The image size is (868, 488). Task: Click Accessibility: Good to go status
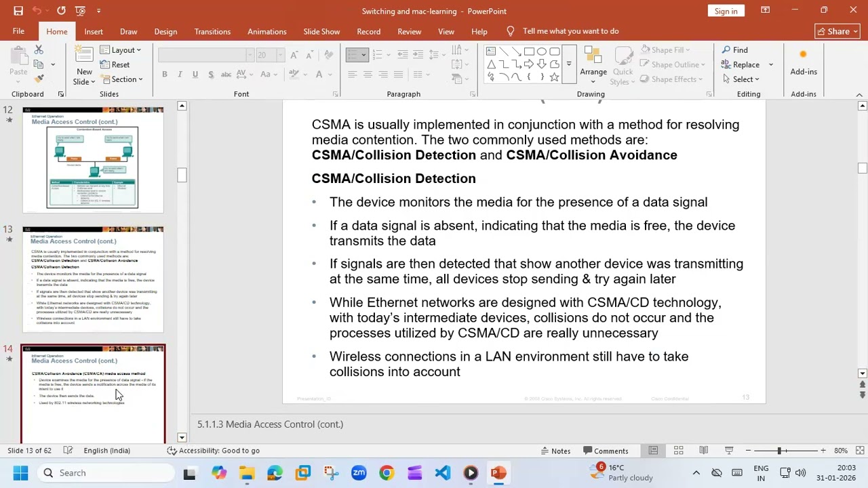click(x=213, y=451)
